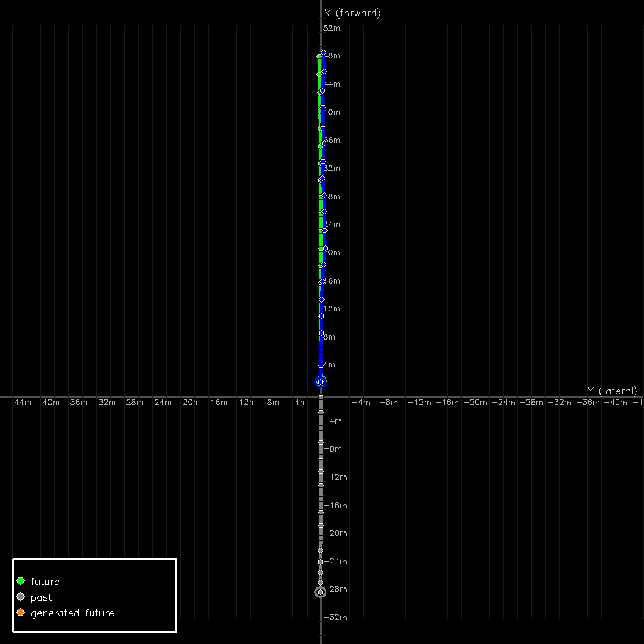The height and width of the screenshot is (644, 644).
Task: Click the "44m" tick label on the lateral axis
Action: coord(23,402)
